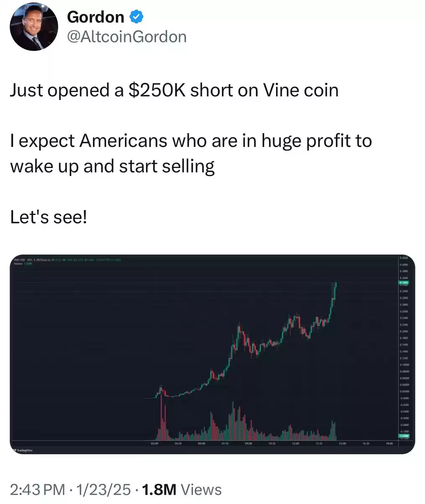The image size is (425, 504).
Task: Click the 2:43 PM timestamp
Action: tap(37, 489)
